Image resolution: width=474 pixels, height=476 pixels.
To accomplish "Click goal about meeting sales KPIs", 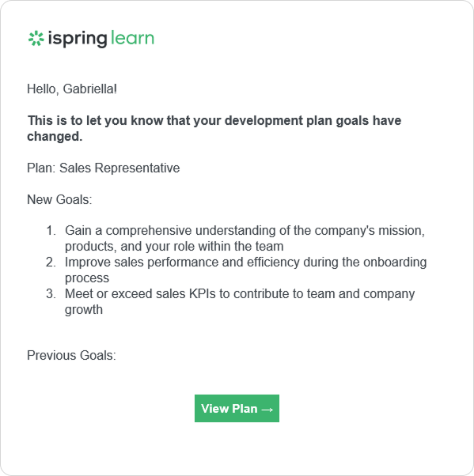I will pos(240,301).
